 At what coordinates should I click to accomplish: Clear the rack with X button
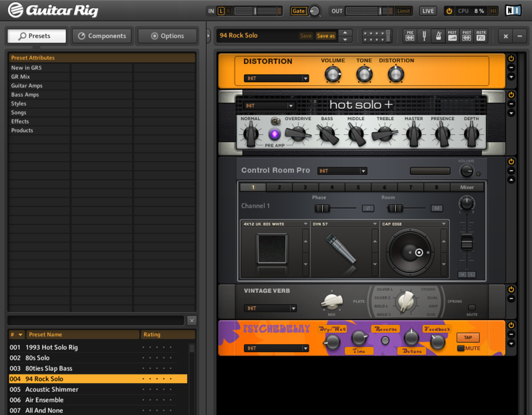click(x=505, y=36)
